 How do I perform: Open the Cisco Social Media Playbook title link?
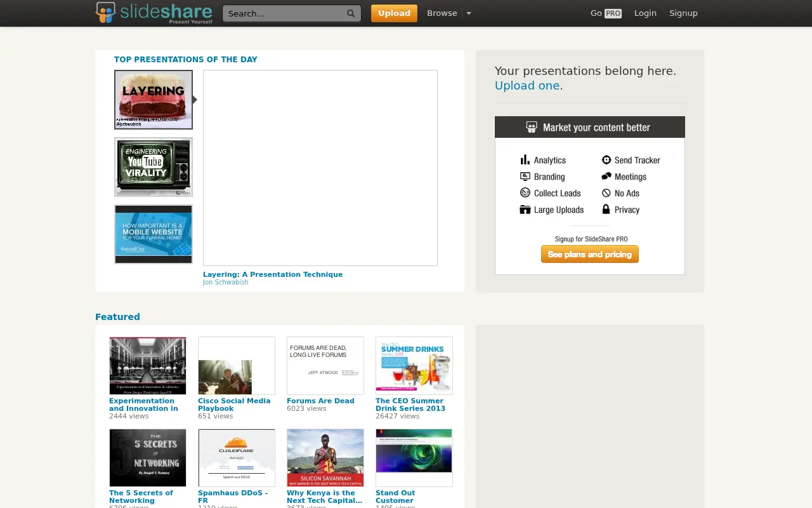pos(234,405)
